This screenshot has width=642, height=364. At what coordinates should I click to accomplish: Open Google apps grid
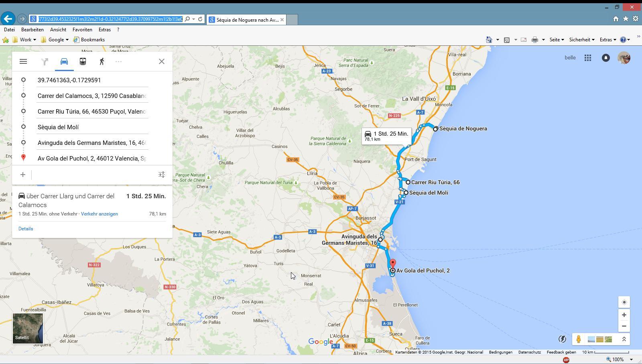588,58
